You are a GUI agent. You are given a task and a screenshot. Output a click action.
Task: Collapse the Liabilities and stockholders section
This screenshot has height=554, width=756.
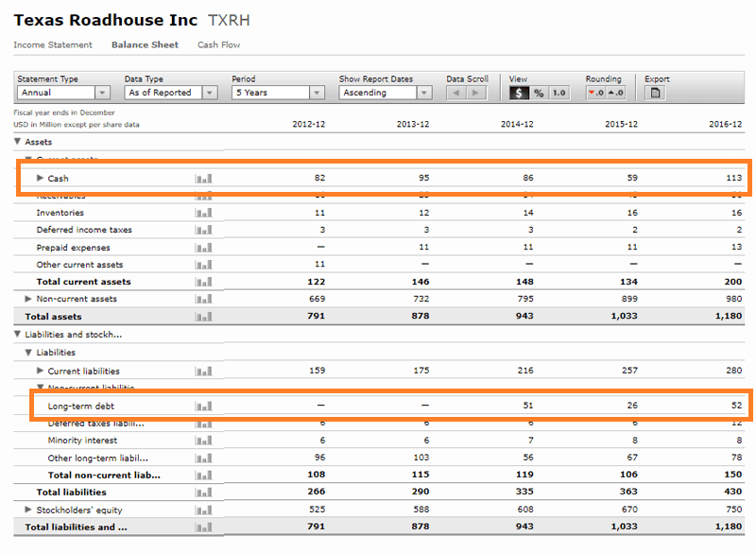[x=18, y=334]
